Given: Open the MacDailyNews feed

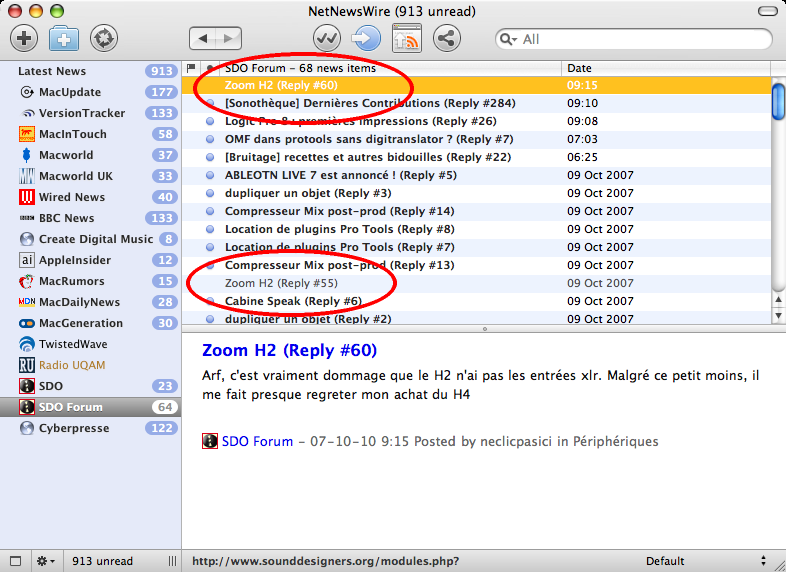Looking at the screenshot, I should pos(90,302).
